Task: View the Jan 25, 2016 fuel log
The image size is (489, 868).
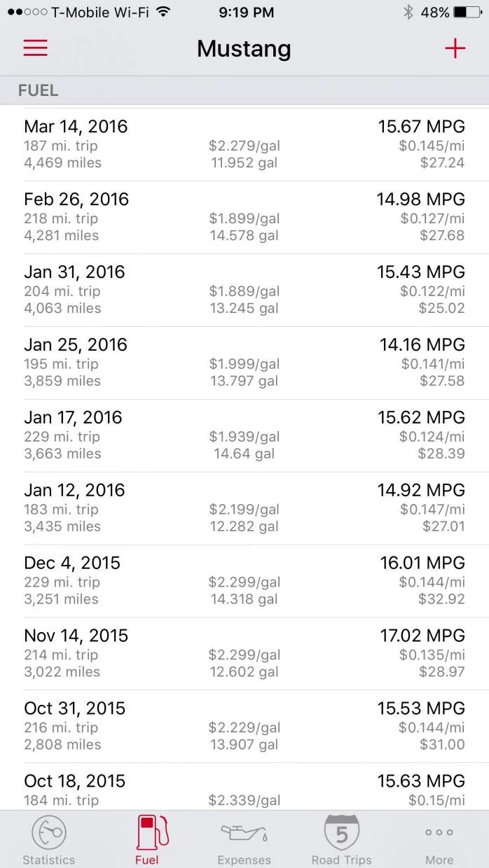Action: pos(245,363)
